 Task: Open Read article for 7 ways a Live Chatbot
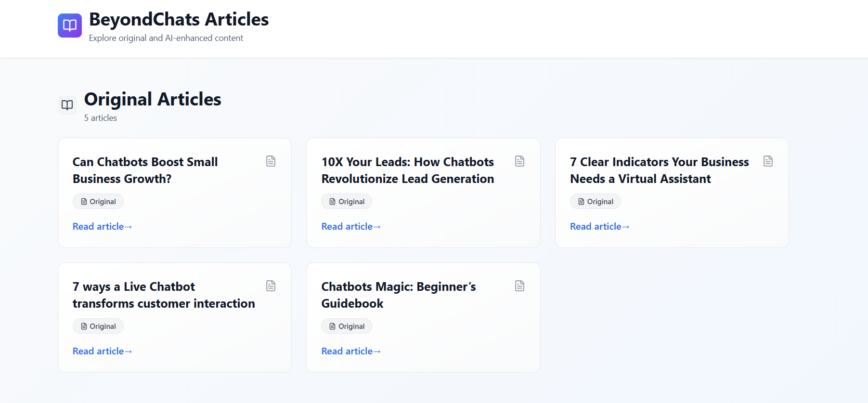(102, 351)
